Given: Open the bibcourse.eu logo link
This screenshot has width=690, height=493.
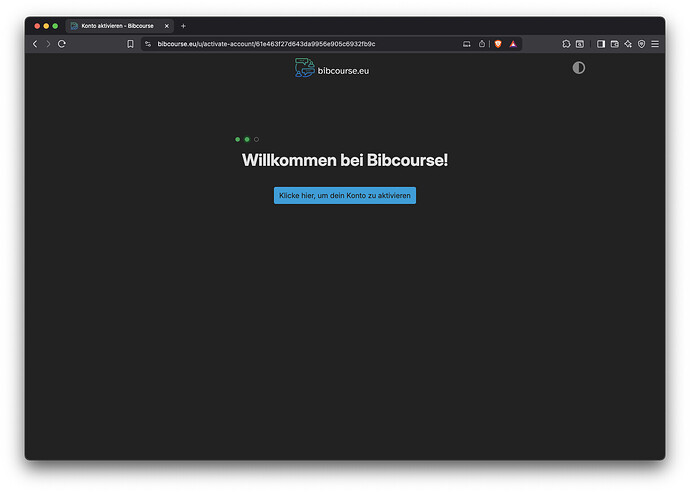Looking at the screenshot, I should coord(332,68).
